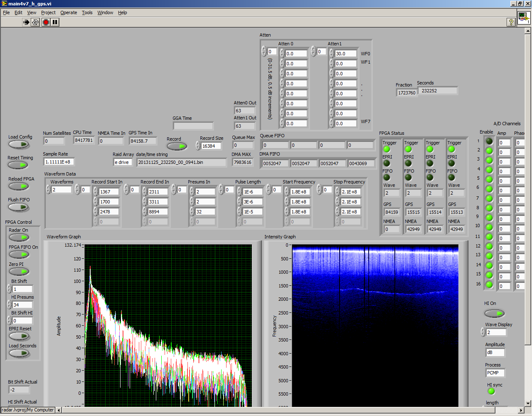Toggle the Radar On switch
Screen dimensions: 532x416
[19, 238]
